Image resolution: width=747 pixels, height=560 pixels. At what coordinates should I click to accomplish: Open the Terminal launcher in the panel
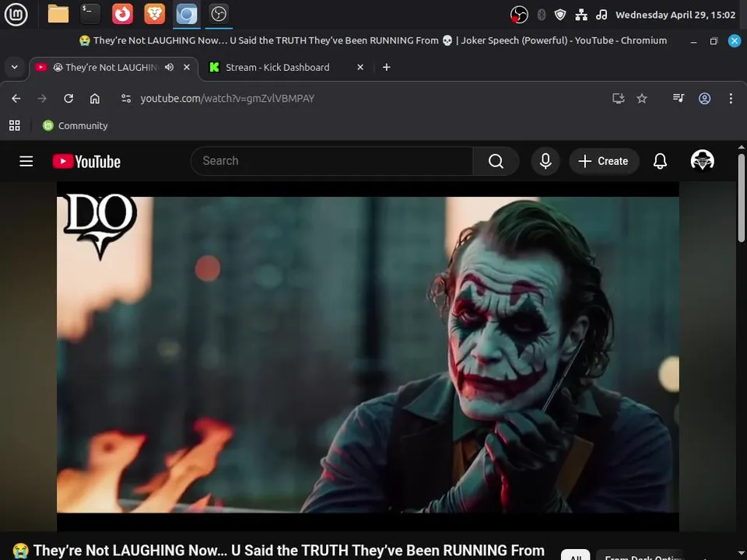(90, 14)
